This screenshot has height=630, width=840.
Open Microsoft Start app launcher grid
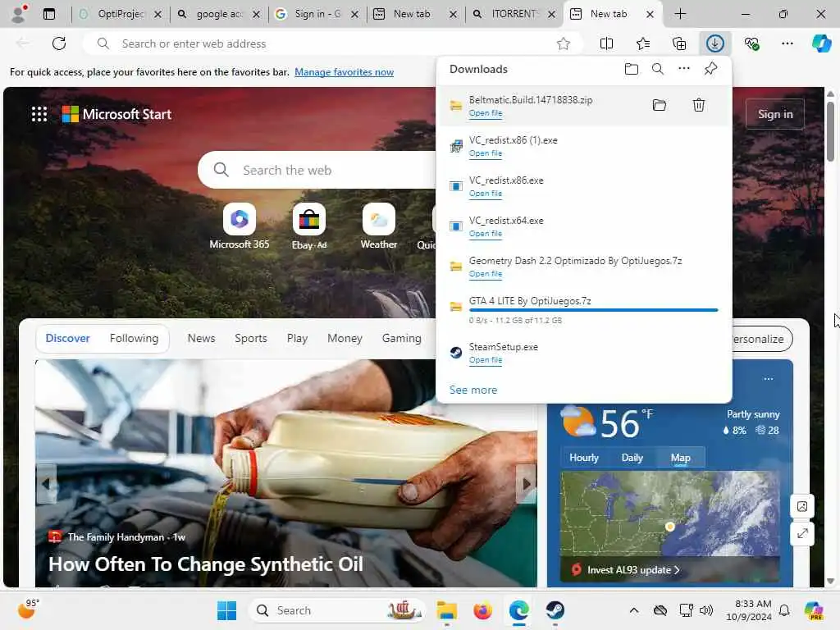pyautogui.click(x=39, y=114)
